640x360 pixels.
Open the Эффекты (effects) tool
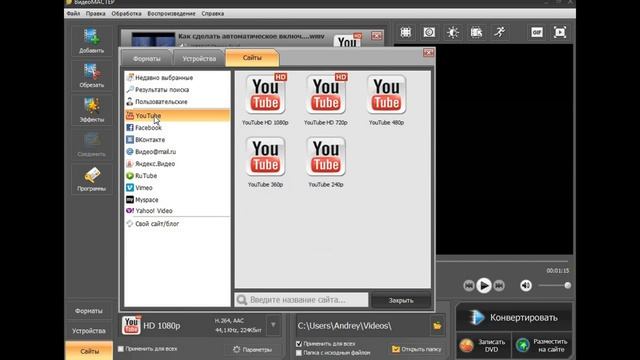pos(91,110)
